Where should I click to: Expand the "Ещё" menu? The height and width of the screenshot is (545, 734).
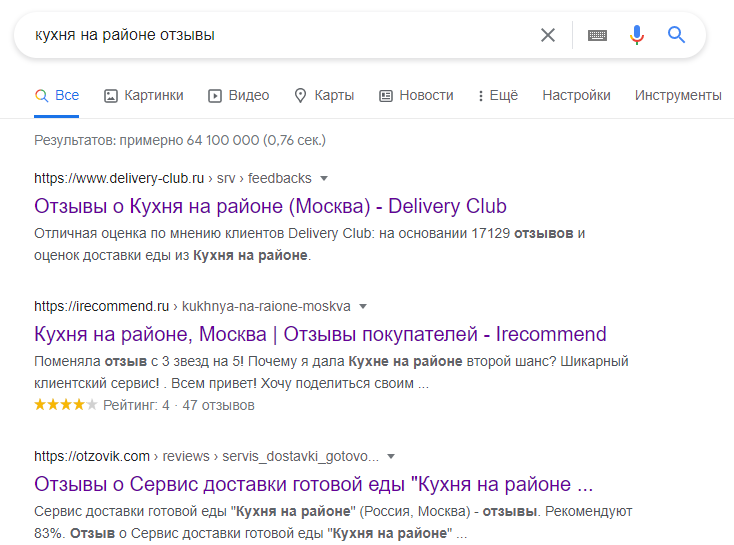498,96
